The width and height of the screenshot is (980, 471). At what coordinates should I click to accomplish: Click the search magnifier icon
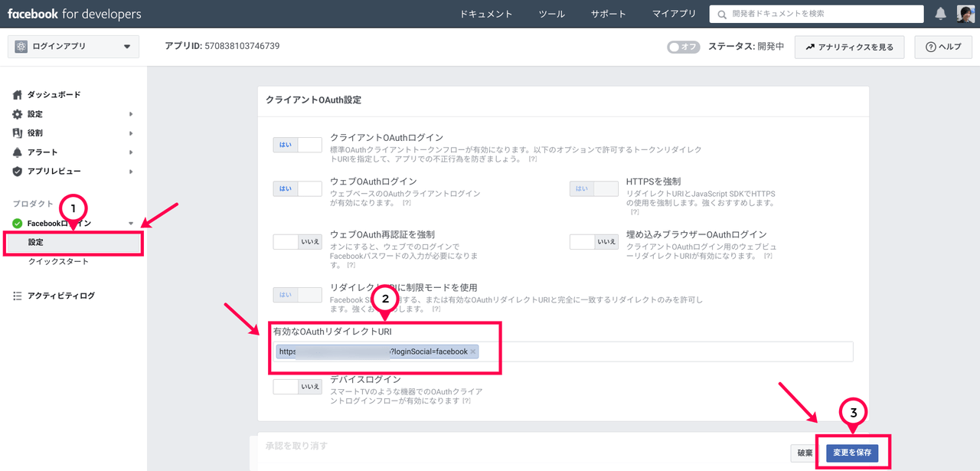(722, 14)
